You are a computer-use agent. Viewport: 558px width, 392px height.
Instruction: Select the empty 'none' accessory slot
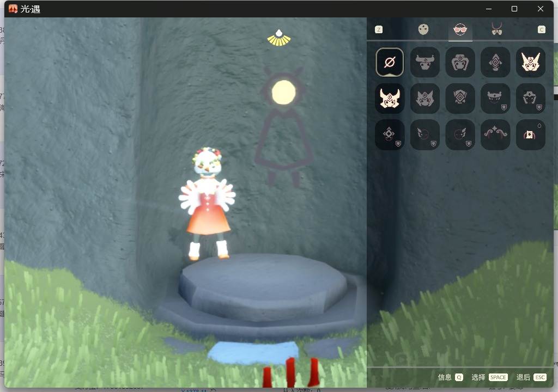click(390, 62)
